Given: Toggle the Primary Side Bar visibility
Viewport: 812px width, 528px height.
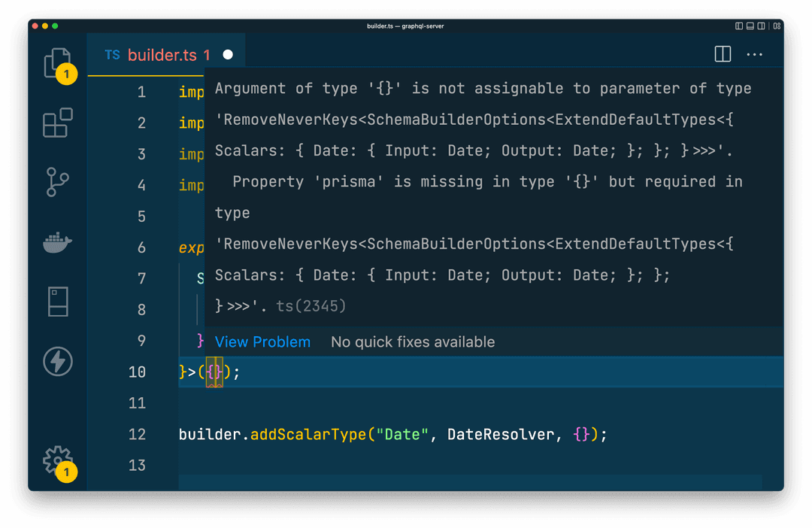Looking at the screenshot, I should 739,26.
